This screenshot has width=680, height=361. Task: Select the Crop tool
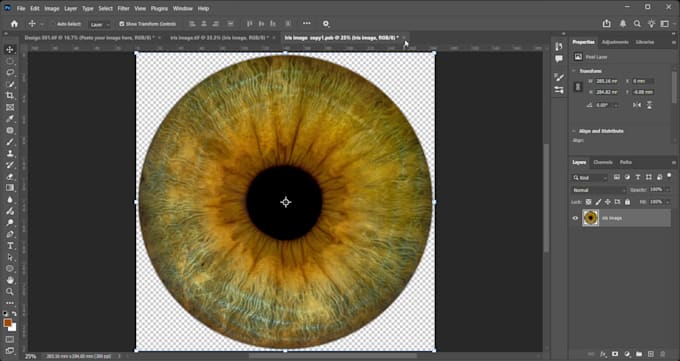10,95
